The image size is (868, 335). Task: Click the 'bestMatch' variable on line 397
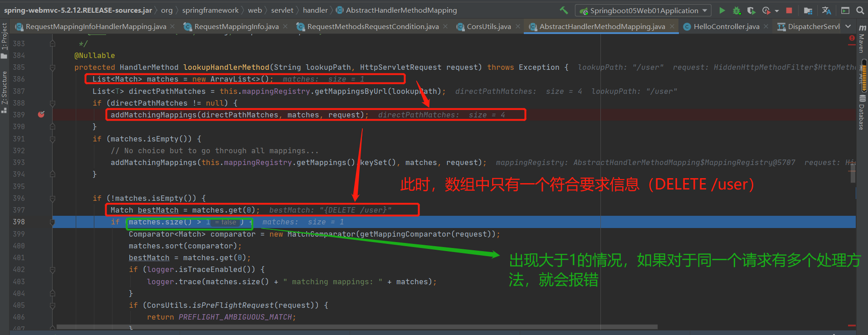[158, 210]
